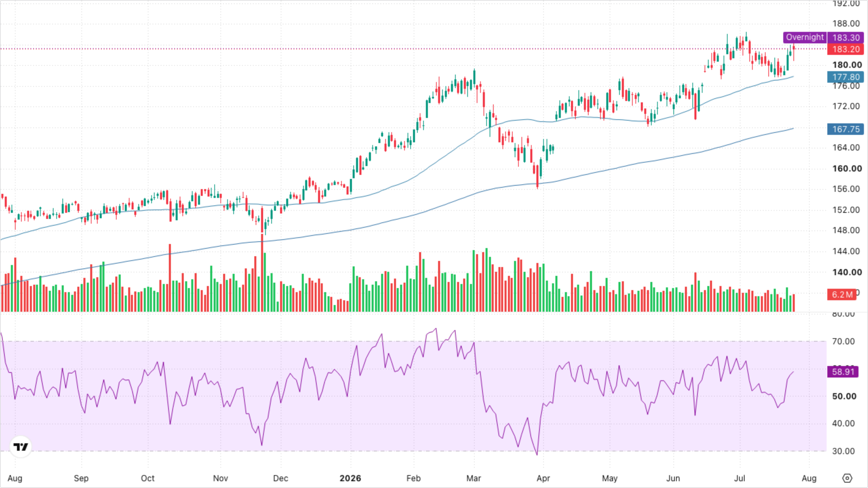Click the 160.00 price scale value

[847, 168]
